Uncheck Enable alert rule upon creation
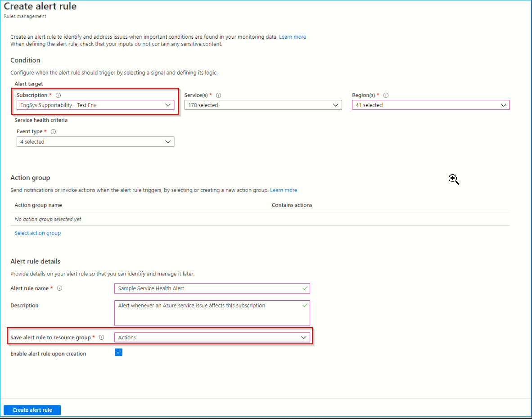532x419 pixels. click(x=118, y=352)
